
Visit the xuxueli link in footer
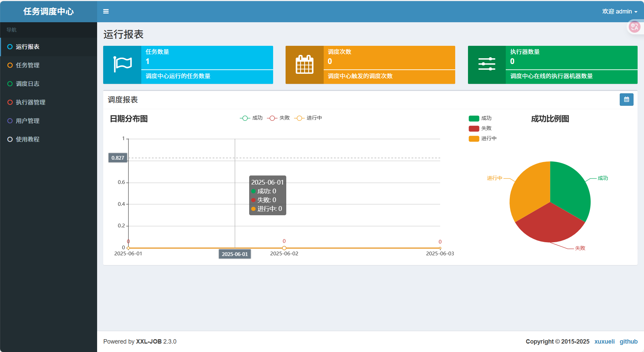(605, 341)
